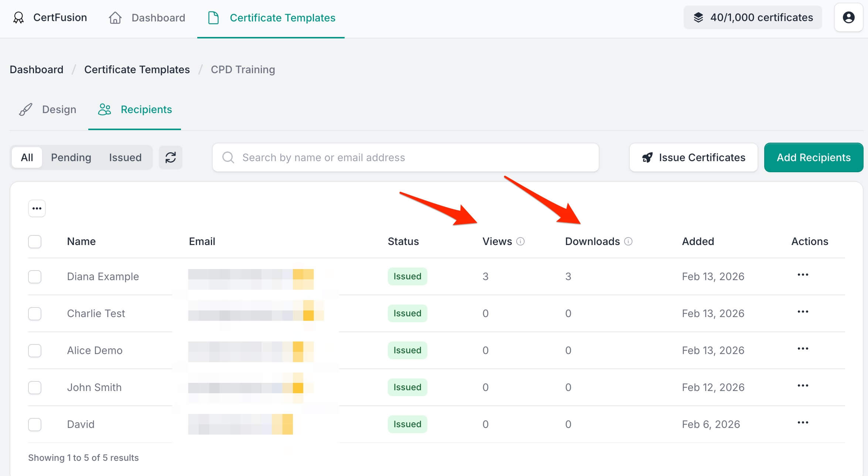The height and width of the screenshot is (476, 868).
Task: Open the actions menu for David
Action: [803, 422]
